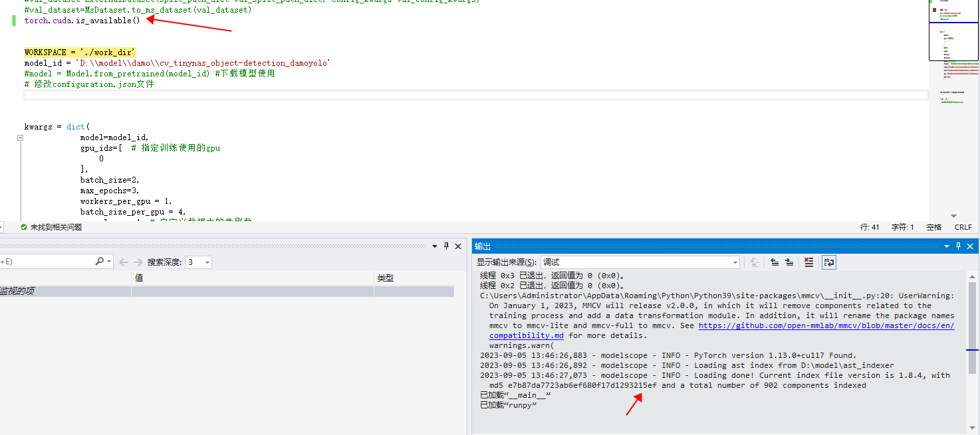Open output panel window position menu
The height and width of the screenshot is (435, 980).
(947, 246)
